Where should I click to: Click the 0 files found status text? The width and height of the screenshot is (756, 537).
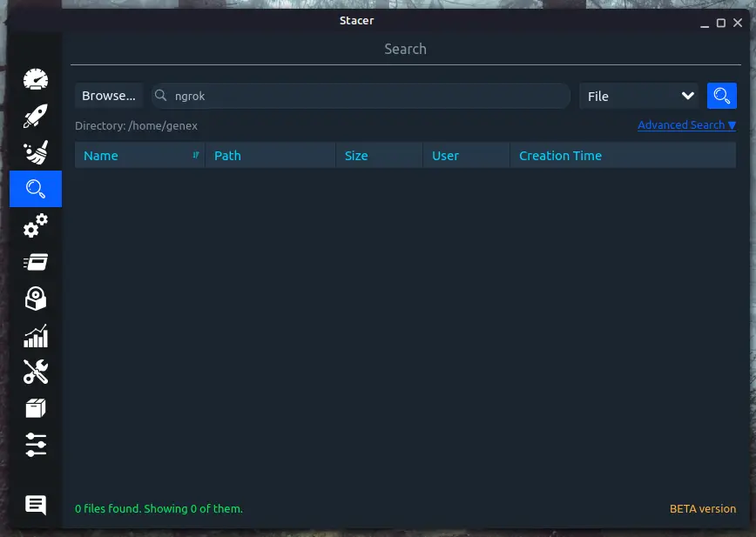point(159,508)
